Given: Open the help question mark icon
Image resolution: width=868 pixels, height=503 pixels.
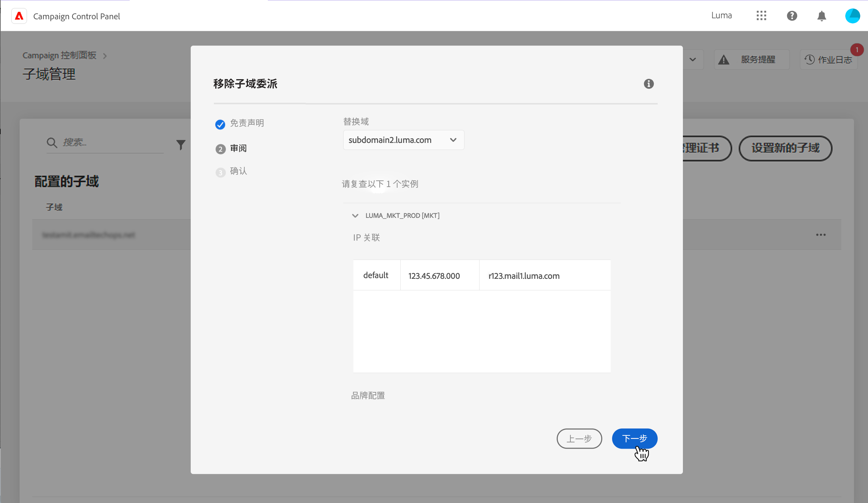Looking at the screenshot, I should (x=792, y=16).
